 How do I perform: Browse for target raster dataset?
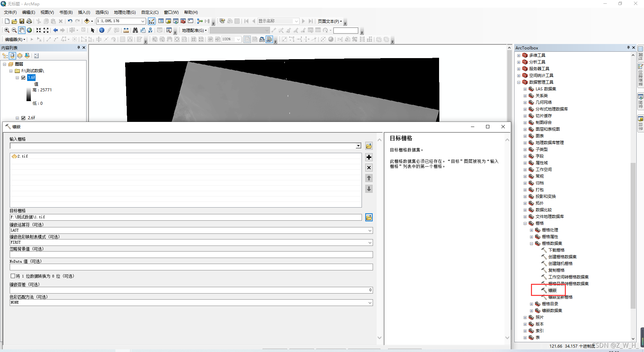(x=369, y=217)
